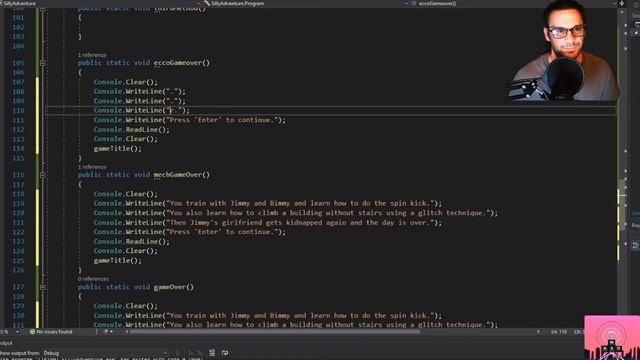This screenshot has height=360, width=640.
Task: Click the mechGameOver method name
Action: tap(178, 175)
